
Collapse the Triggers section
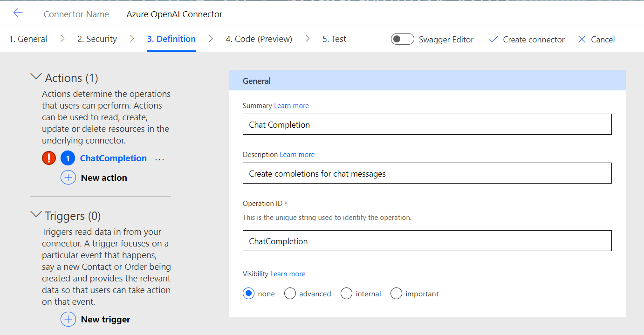click(x=36, y=214)
